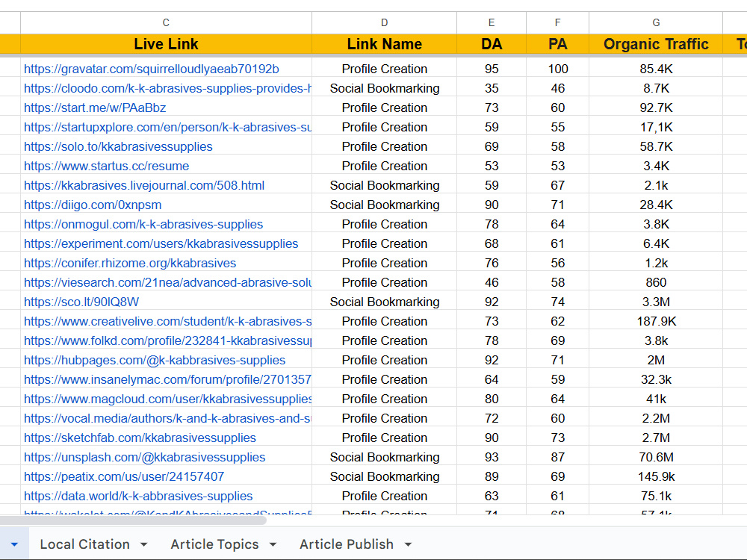Open the creativelive.com student link
This screenshot has width=747, height=560.
pos(167,321)
